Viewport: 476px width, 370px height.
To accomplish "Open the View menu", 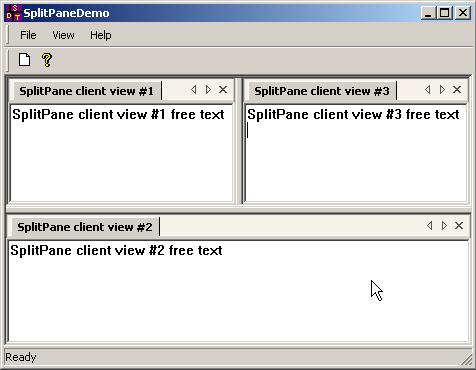I will pos(63,35).
